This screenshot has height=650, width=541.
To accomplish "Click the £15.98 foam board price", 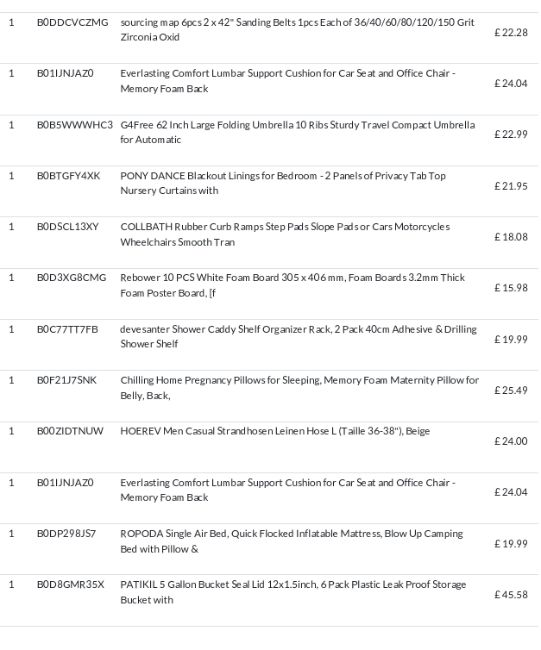I will [x=511, y=288].
